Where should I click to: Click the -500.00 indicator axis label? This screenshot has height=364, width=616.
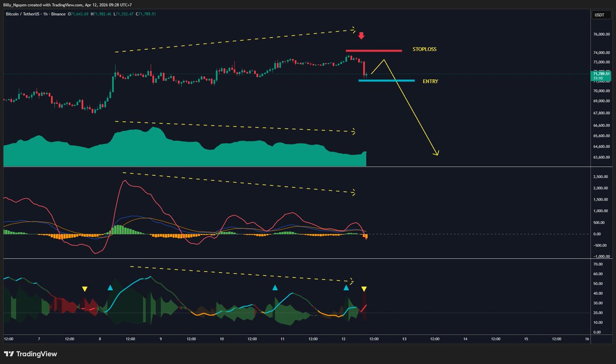pos(600,246)
